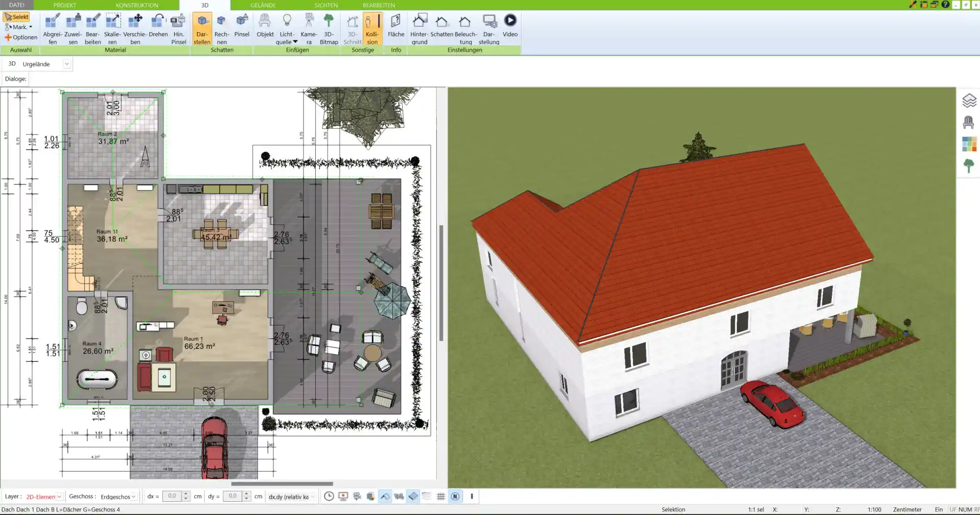Choose the Skalieren material tool
The image size is (980, 515).
point(112,29)
